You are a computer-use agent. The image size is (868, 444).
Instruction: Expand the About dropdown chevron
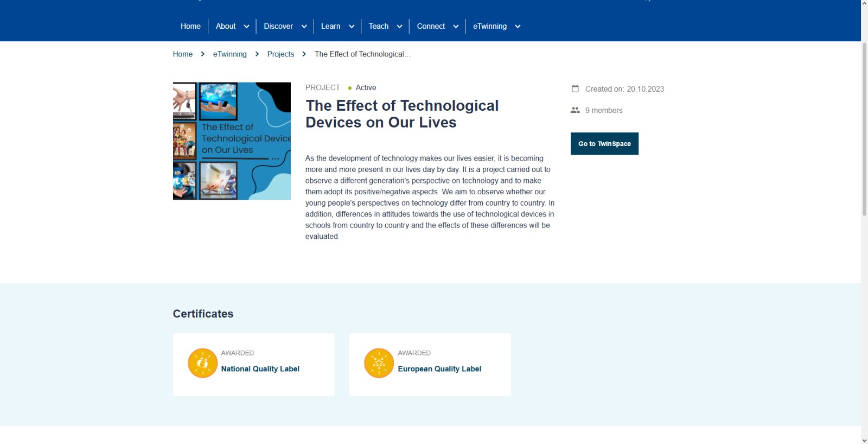coord(246,27)
